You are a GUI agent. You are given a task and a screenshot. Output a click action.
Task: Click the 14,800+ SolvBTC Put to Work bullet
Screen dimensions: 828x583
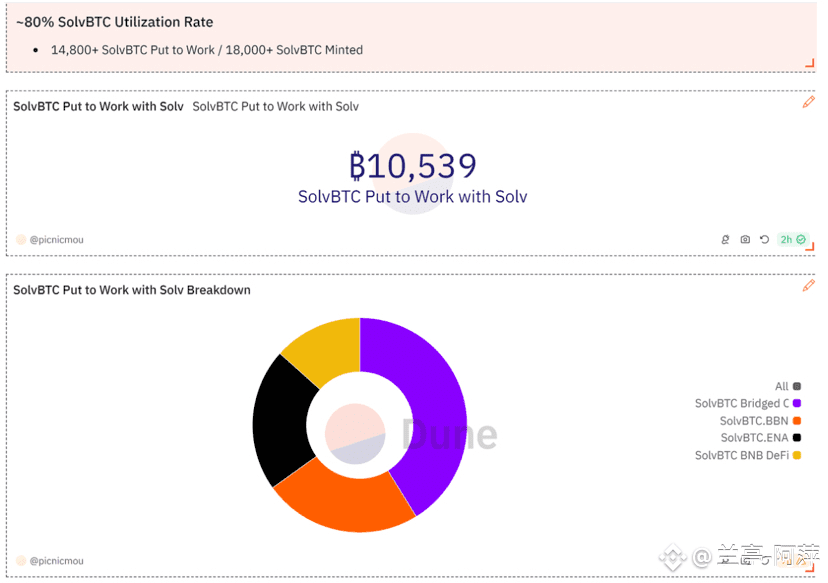coord(207,50)
